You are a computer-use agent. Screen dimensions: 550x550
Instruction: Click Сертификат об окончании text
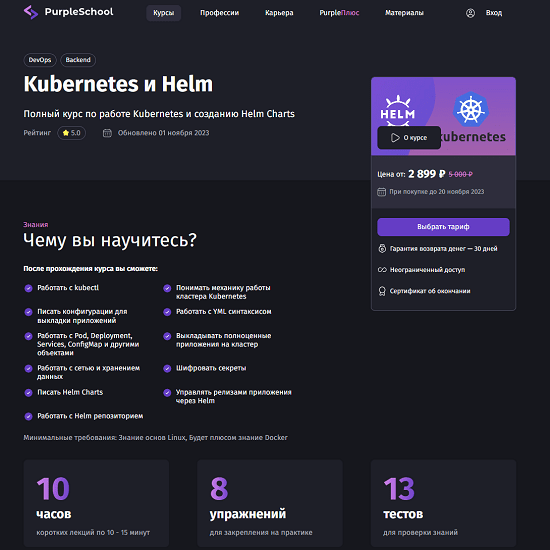(x=430, y=291)
